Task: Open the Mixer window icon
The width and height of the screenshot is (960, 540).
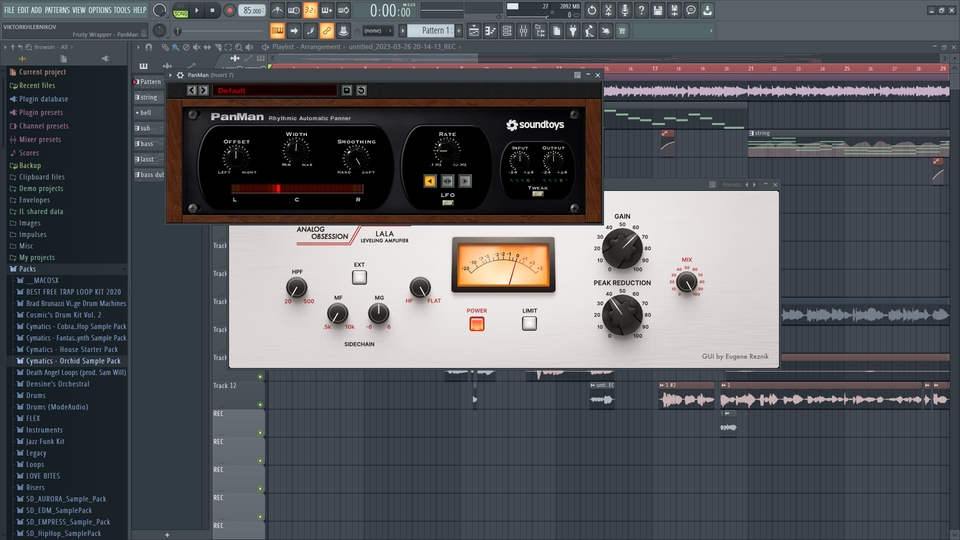Action: coord(523,31)
